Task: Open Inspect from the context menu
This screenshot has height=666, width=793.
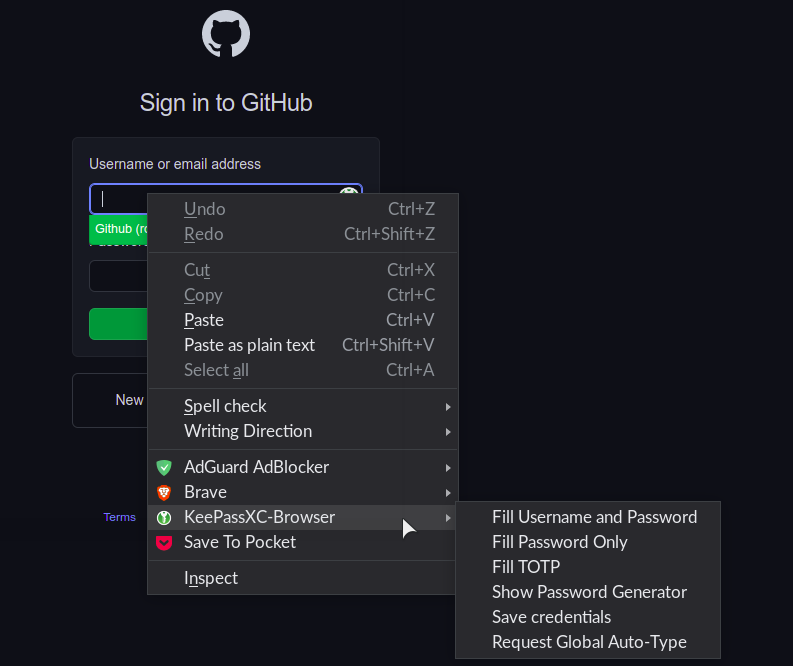Action: coord(211,578)
